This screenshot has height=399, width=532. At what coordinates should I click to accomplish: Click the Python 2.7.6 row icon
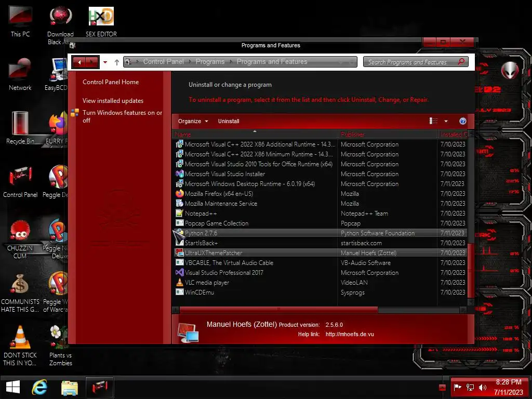point(179,233)
